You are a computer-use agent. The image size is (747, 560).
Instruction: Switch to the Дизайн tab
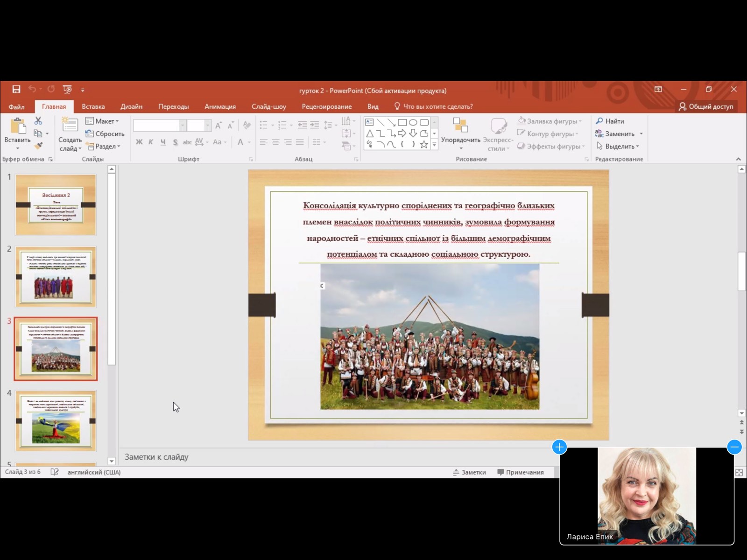[131, 106]
